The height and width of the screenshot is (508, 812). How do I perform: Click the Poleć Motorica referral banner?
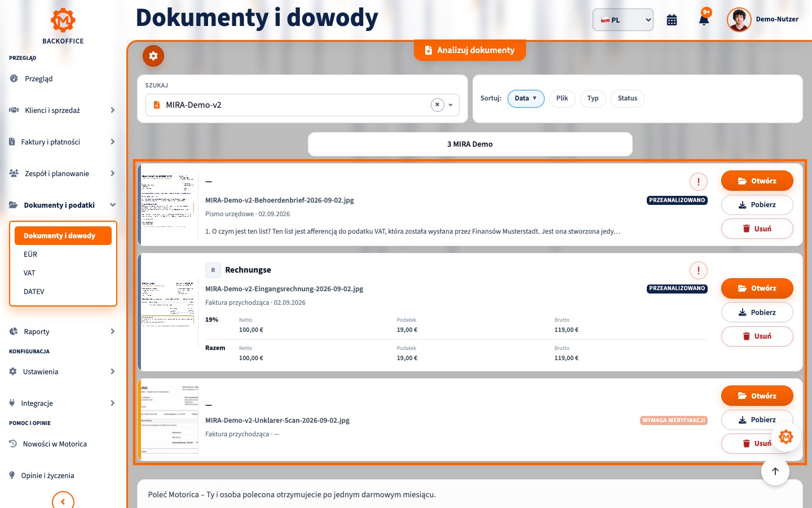pos(470,494)
